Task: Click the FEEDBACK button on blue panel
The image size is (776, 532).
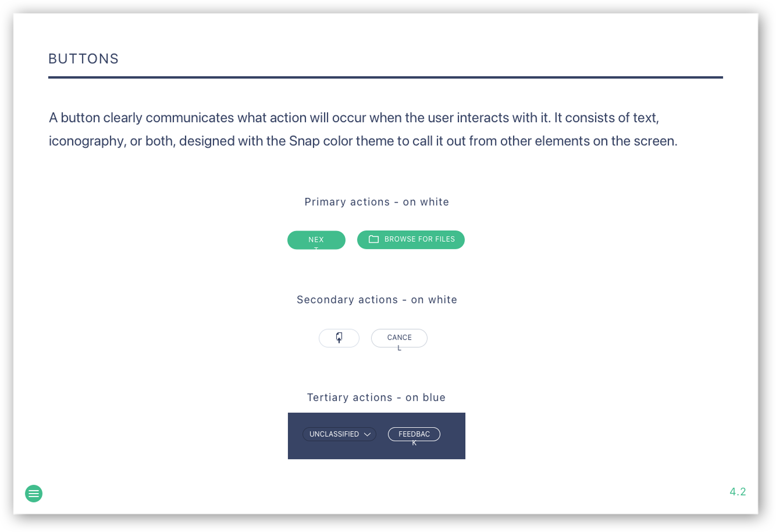Action: coord(414,434)
